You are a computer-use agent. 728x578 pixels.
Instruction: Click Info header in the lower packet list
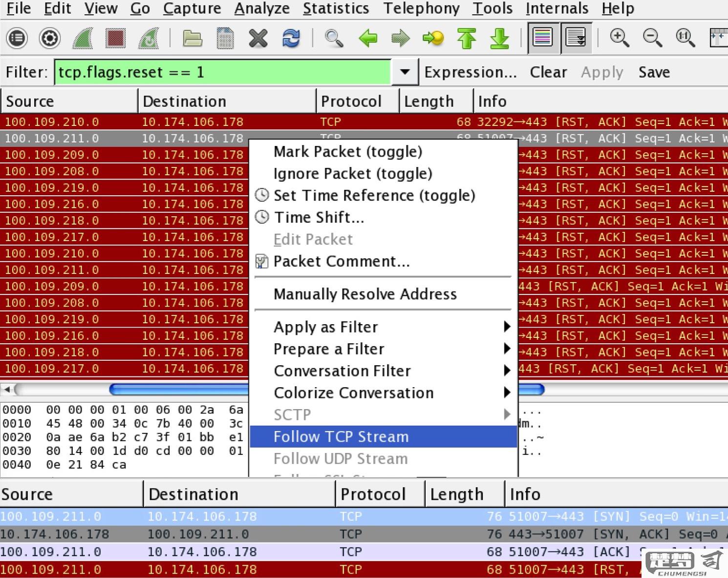coord(617,494)
